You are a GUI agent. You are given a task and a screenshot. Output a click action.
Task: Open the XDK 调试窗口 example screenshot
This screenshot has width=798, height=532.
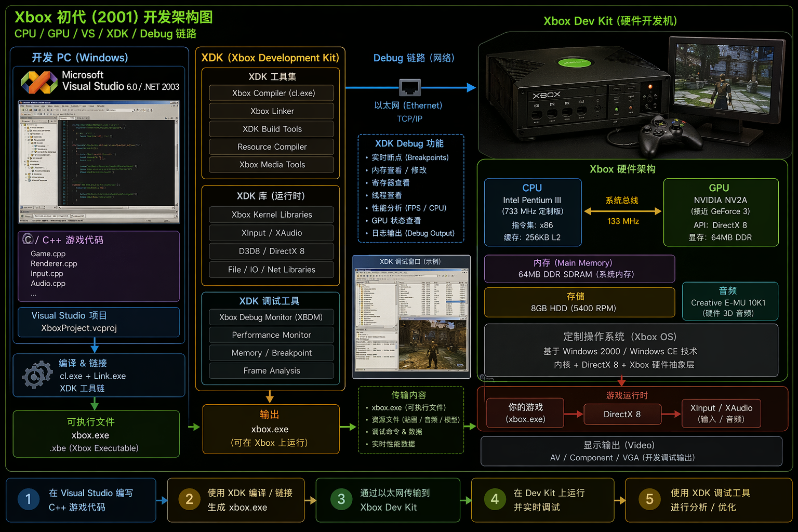tap(411, 316)
